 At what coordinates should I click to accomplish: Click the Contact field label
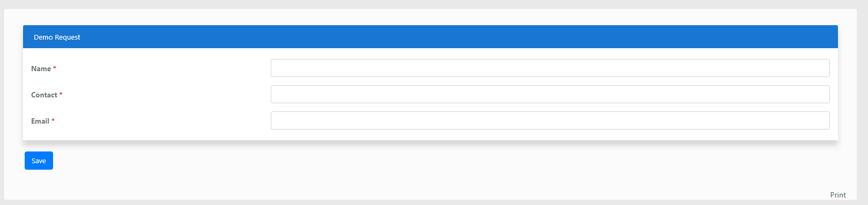[x=44, y=95]
